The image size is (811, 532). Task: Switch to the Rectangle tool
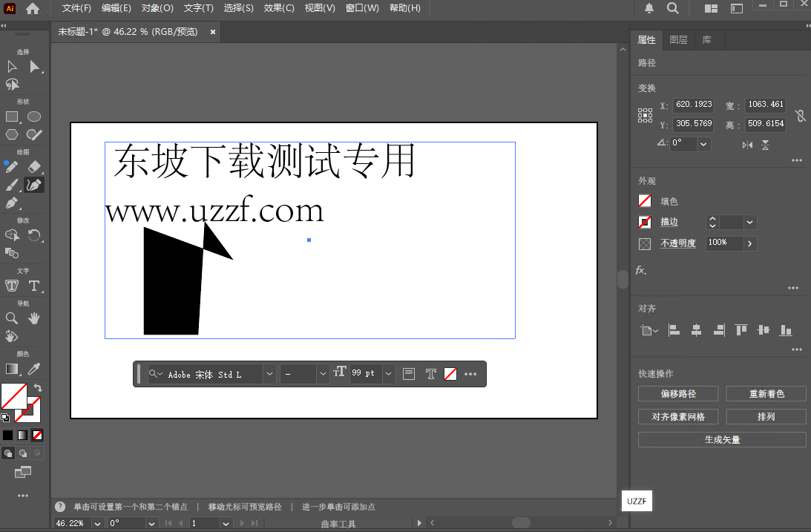tap(10, 116)
